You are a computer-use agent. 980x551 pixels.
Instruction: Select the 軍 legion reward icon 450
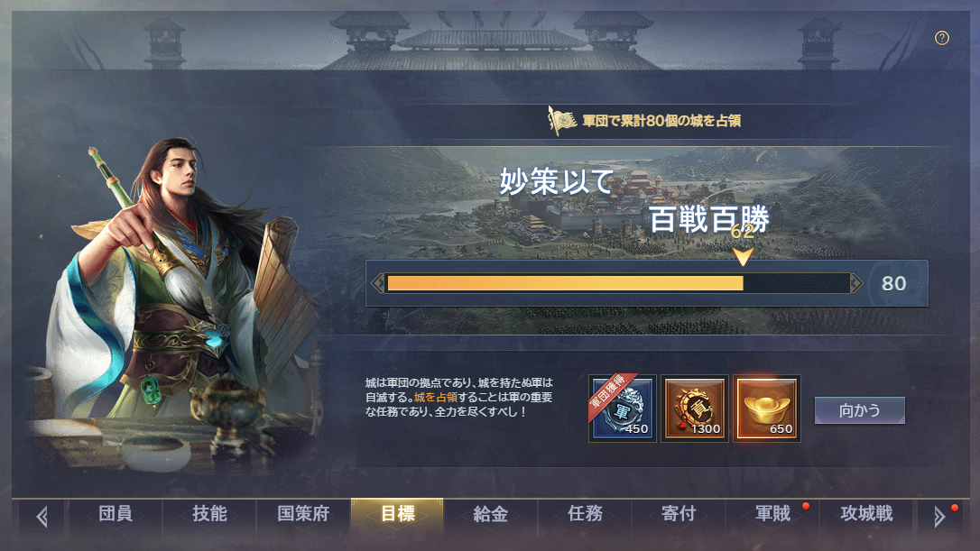(x=622, y=408)
